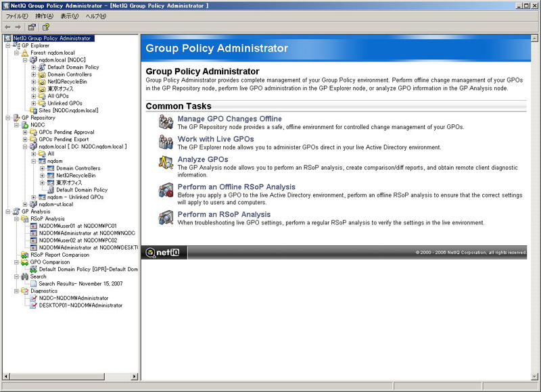The image size is (541, 392).
Task: Click the NQDC-NQDOM¥Administrator diagnostics icon
Action: (x=33, y=298)
